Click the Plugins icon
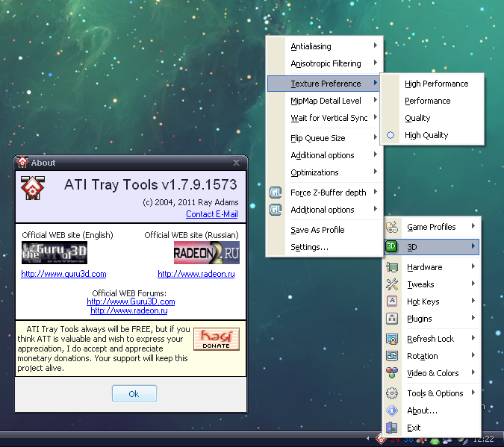This screenshot has width=504, height=447. tap(392, 319)
